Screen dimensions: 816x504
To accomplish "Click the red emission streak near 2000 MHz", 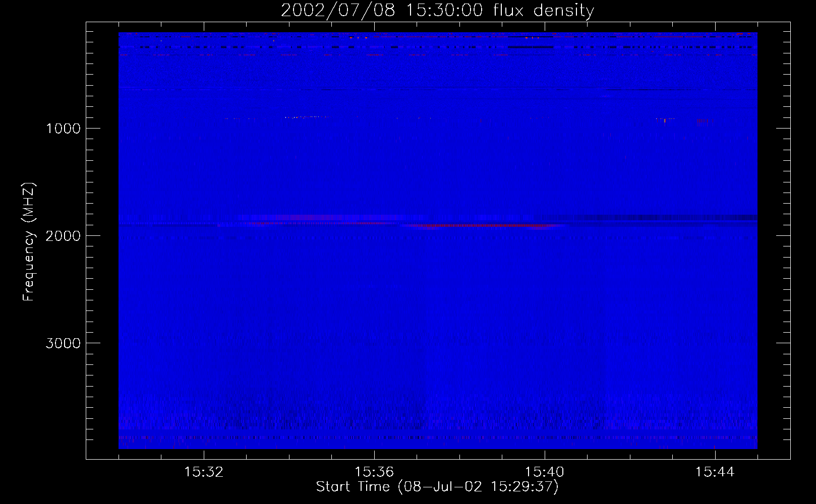I will coord(484,226).
